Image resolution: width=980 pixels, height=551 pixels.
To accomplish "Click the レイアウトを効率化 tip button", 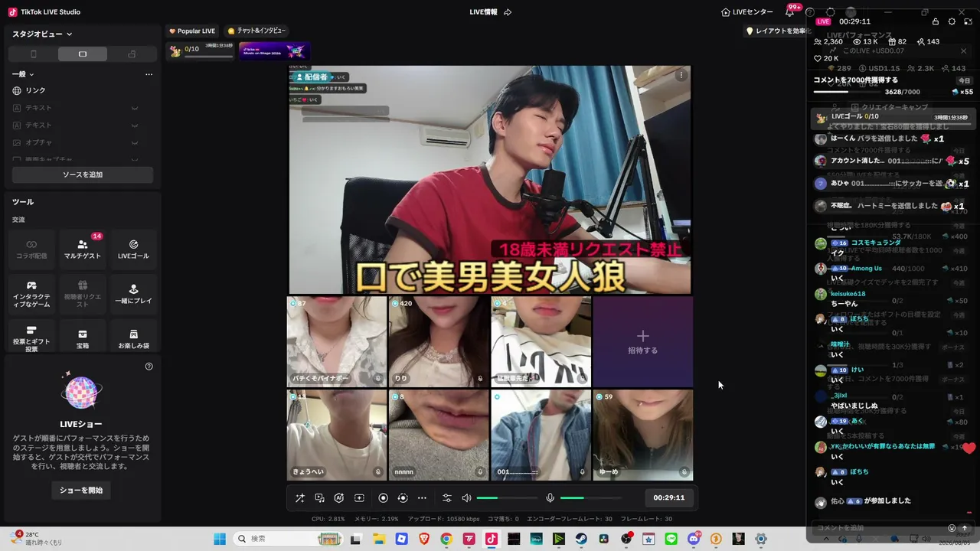I will click(776, 31).
